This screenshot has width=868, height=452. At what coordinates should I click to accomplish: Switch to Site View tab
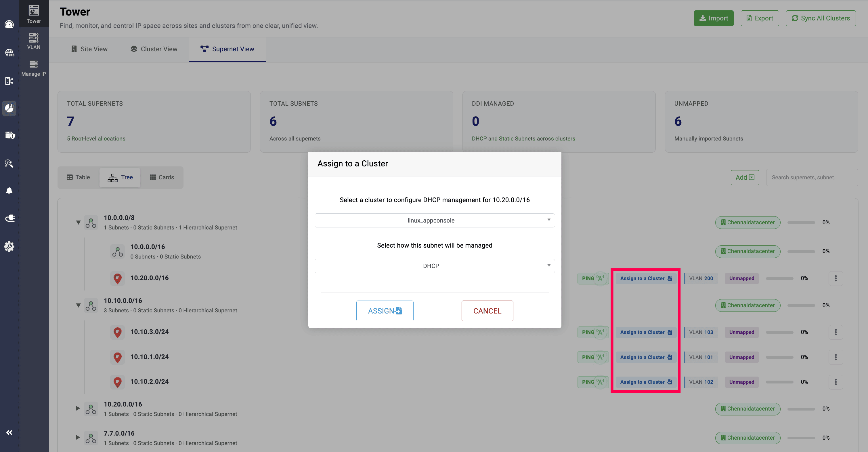89,49
